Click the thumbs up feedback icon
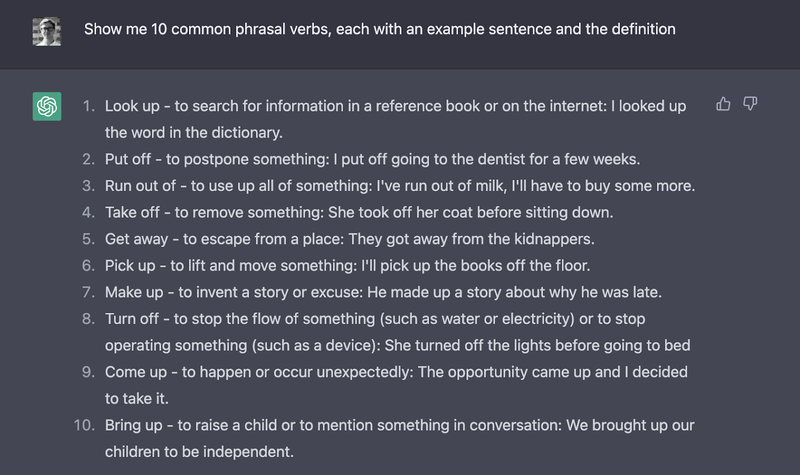The height and width of the screenshot is (475, 800). point(723,104)
